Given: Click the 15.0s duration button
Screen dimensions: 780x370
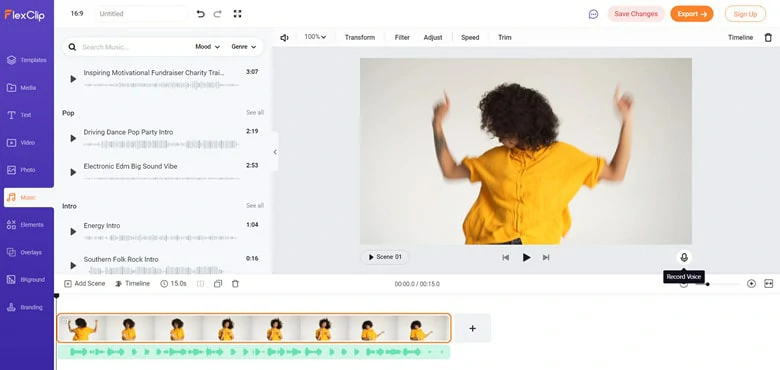Looking at the screenshot, I should [x=174, y=283].
